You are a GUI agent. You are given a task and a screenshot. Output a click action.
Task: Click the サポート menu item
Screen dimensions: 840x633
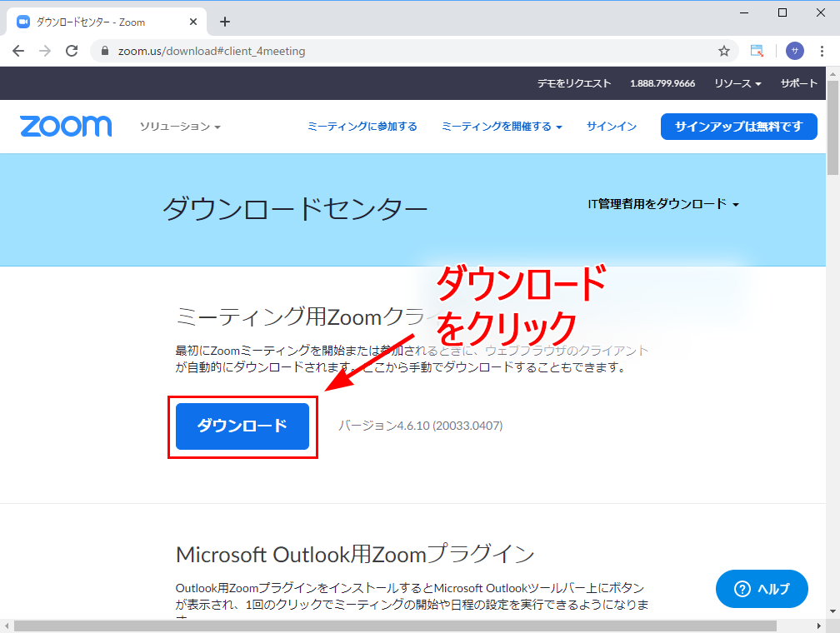pos(798,83)
